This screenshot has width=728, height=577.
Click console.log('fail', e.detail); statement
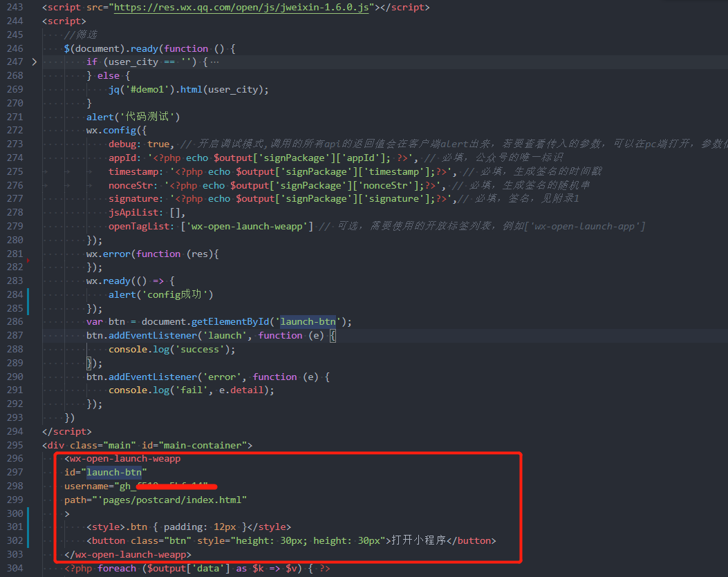pos(192,390)
